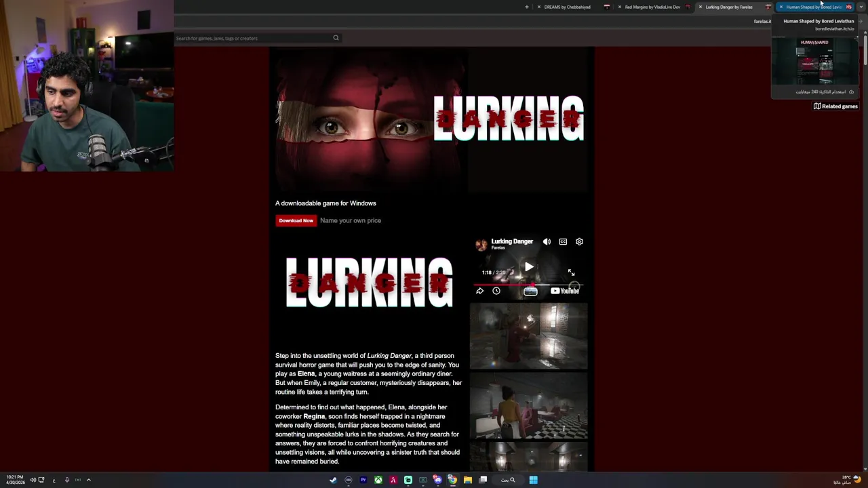The width and height of the screenshot is (868, 488).
Task: Open the weather widget showing 28°C
Action: pyautogui.click(x=848, y=480)
